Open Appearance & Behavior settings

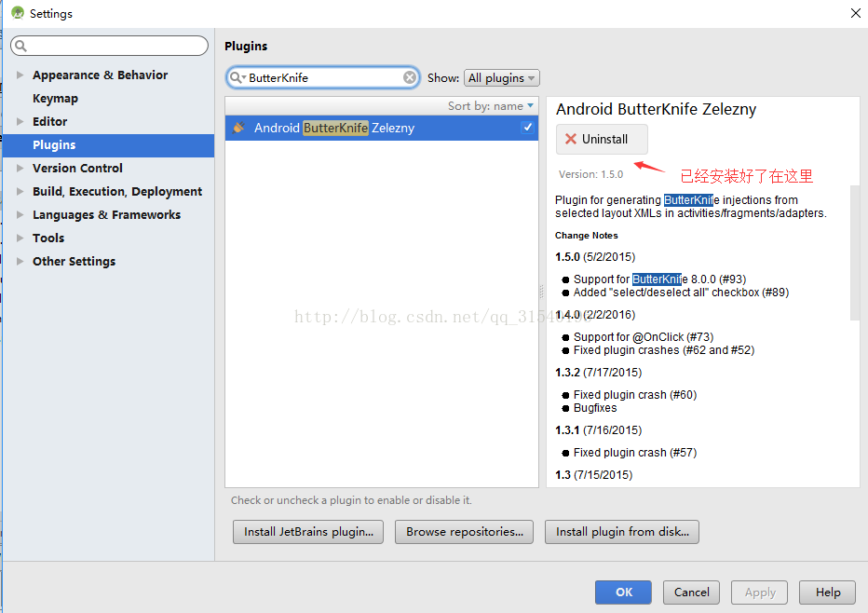[x=100, y=75]
